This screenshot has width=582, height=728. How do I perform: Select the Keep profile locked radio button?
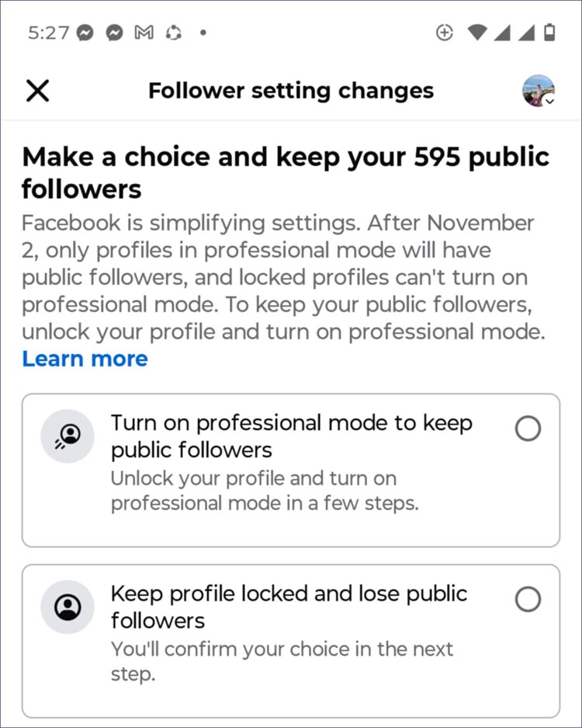[528, 599]
